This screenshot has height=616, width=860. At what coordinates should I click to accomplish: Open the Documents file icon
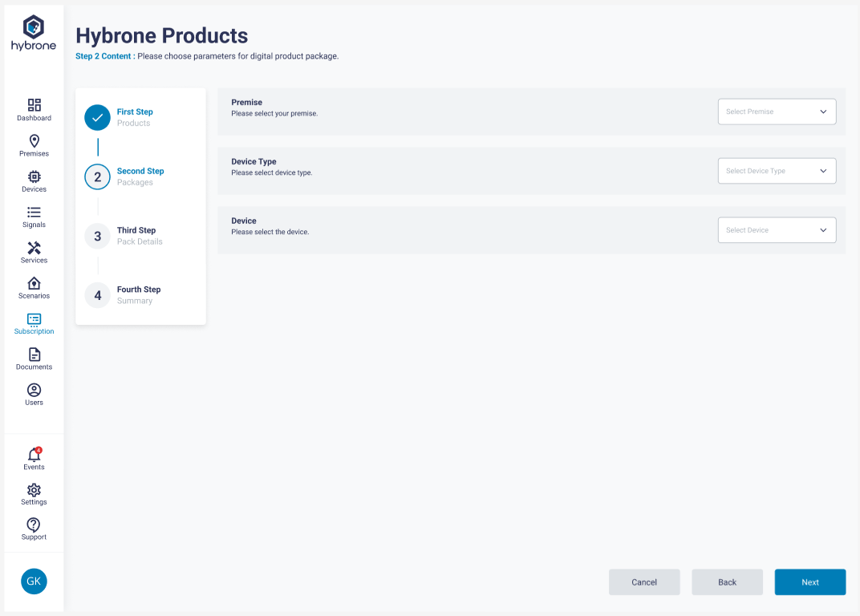click(34, 355)
